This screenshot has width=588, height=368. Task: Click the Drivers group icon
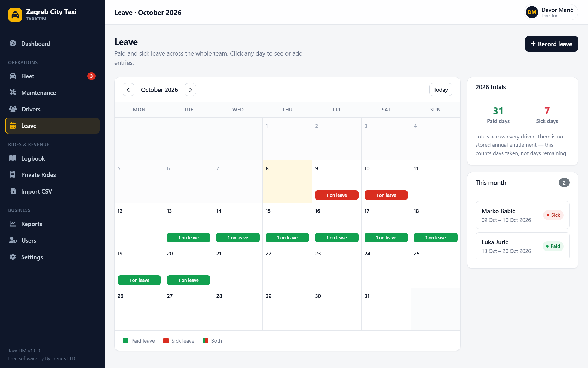point(13,109)
